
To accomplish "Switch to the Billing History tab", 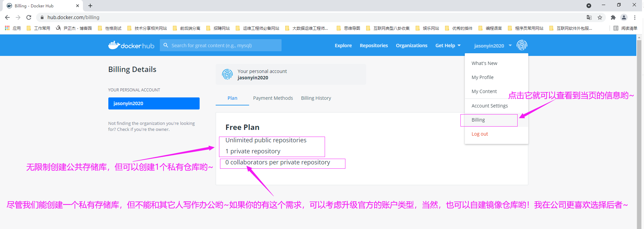I will (x=316, y=98).
